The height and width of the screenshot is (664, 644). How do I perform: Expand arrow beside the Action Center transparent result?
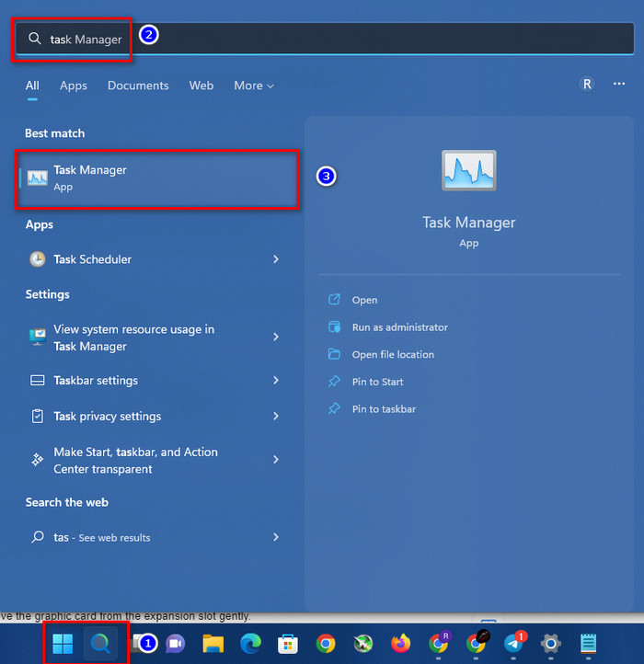(276, 460)
